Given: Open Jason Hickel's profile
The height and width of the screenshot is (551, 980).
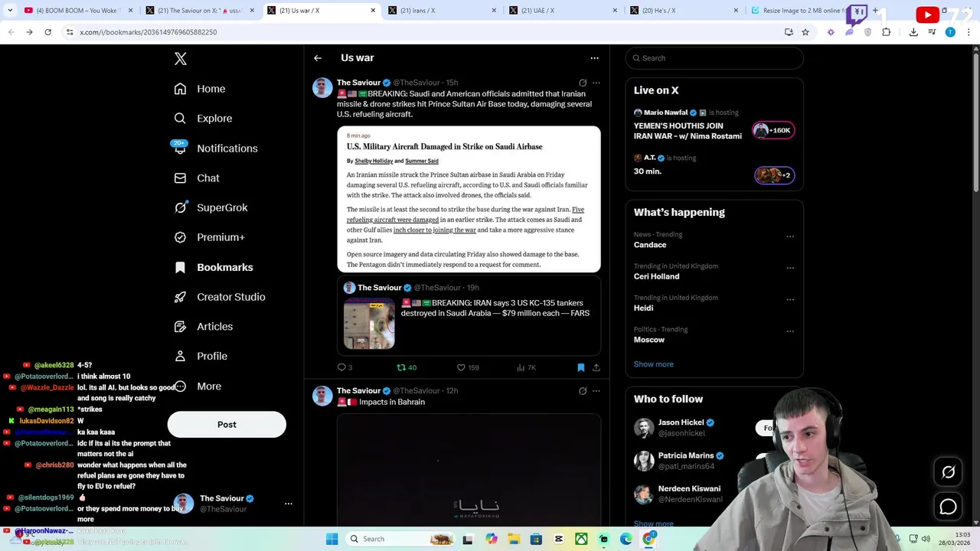Looking at the screenshot, I should click(681, 422).
